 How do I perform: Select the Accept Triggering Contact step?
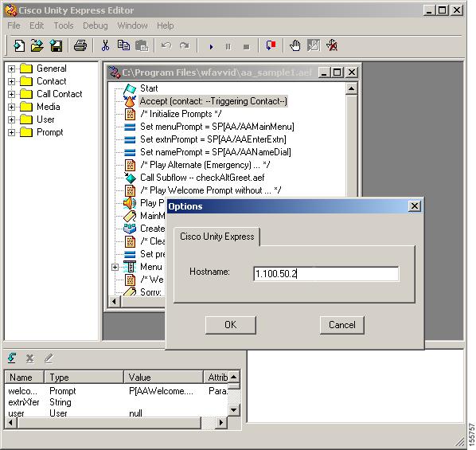click(x=213, y=101)
